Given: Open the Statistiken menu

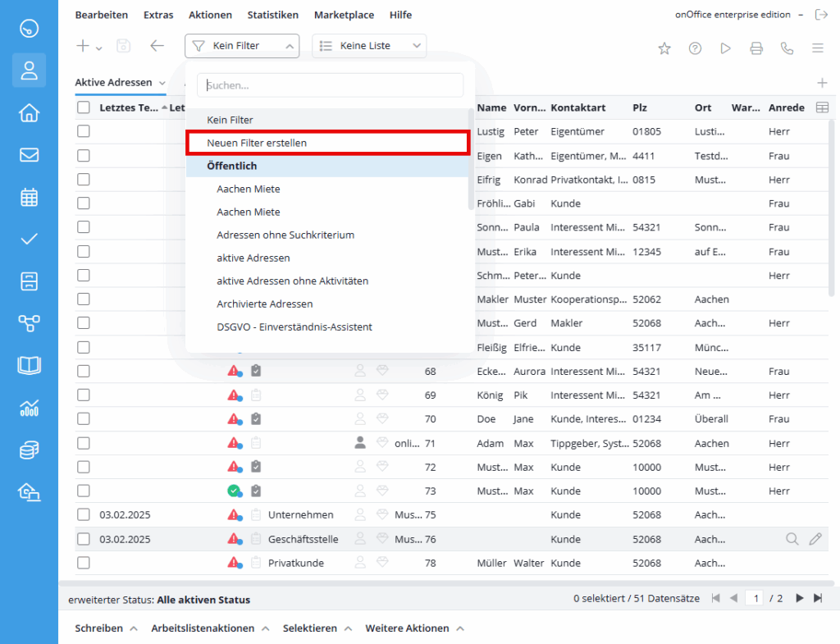Looking at the screenshot, I should pos(274,15).
